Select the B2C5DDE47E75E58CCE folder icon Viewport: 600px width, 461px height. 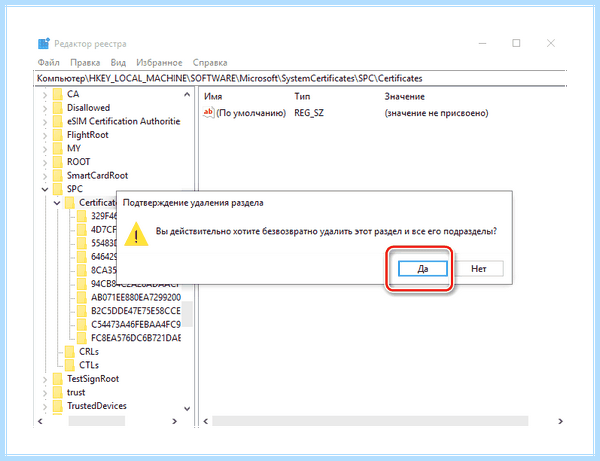click(82, 311)
